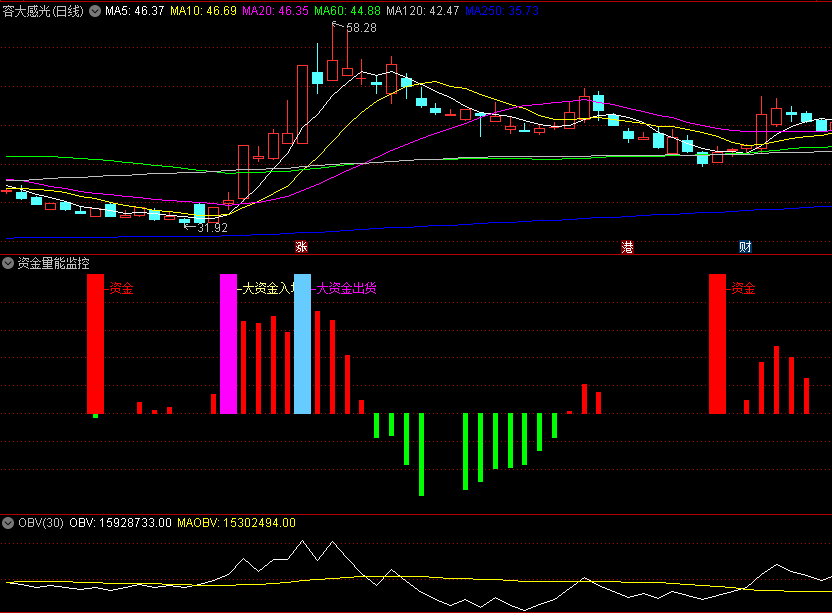
Task: Click the MA20: 46.35 label
Action: [x=275, y=11]
